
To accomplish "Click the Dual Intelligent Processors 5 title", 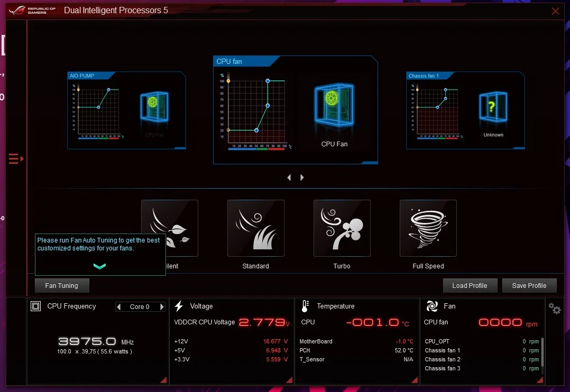I will (116, 10).
